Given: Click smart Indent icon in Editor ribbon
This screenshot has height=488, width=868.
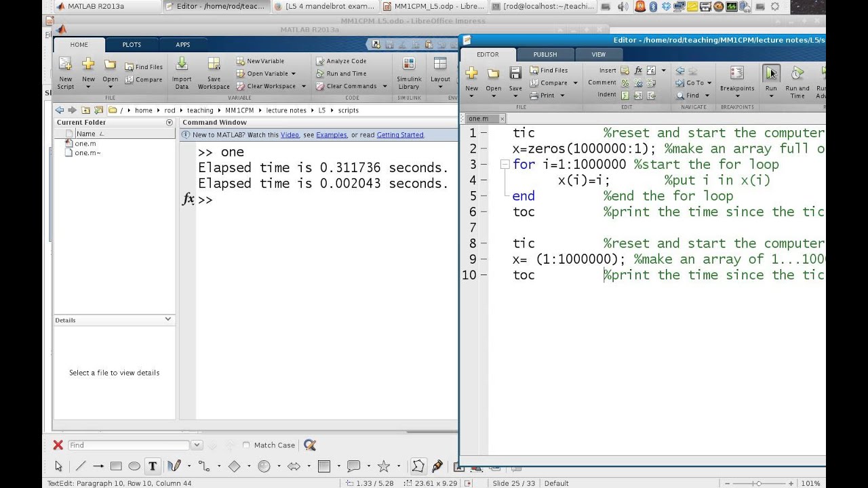Looking at the screenshot, I should (x=625, y=95).
